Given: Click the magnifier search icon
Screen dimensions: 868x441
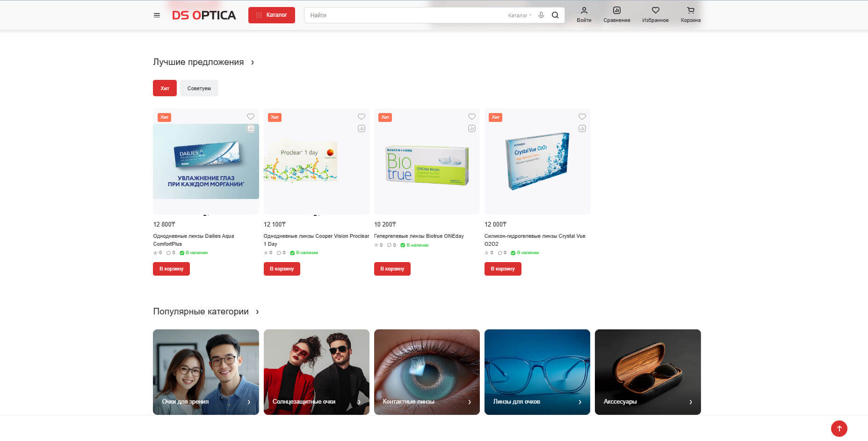Looking at the screenshot, I should pos(555,15).
